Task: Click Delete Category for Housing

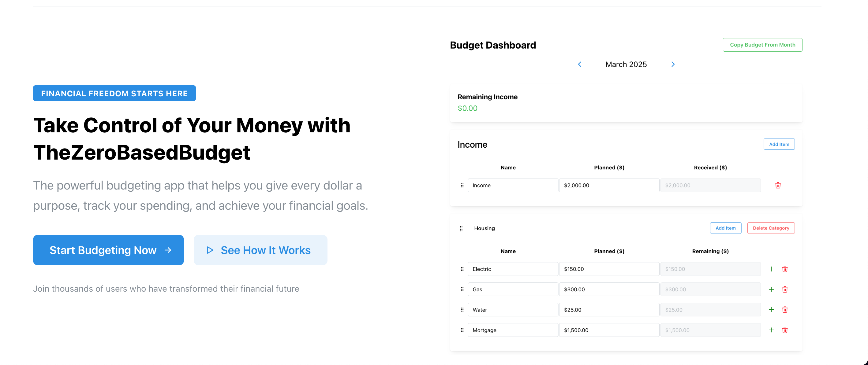Action: (771, 228)
